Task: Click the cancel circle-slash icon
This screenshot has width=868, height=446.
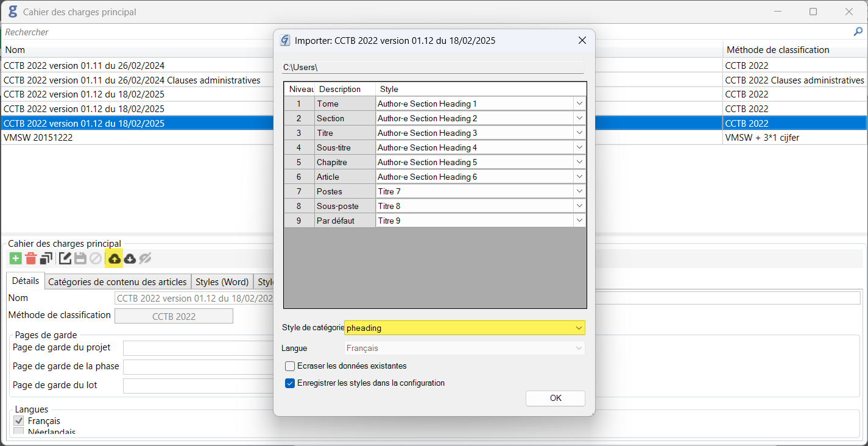Action: pyautogui.click(x=96, y=258)
